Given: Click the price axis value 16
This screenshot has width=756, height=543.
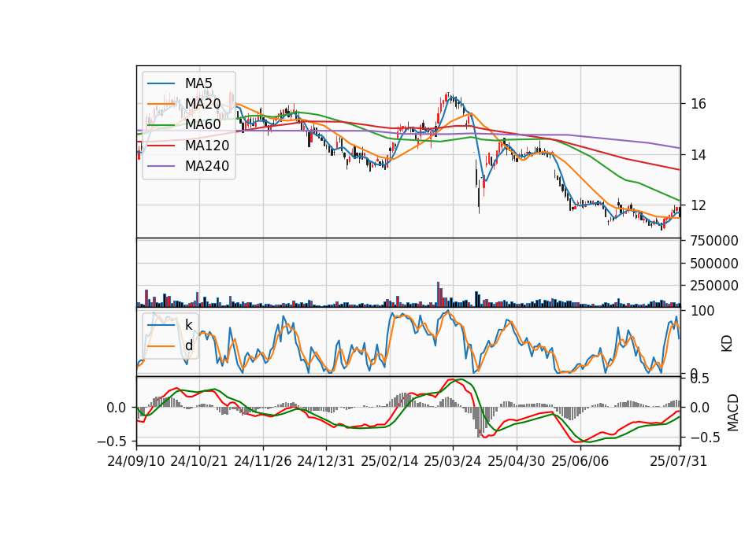Looking at the screenshot, I should coord(699,104).
